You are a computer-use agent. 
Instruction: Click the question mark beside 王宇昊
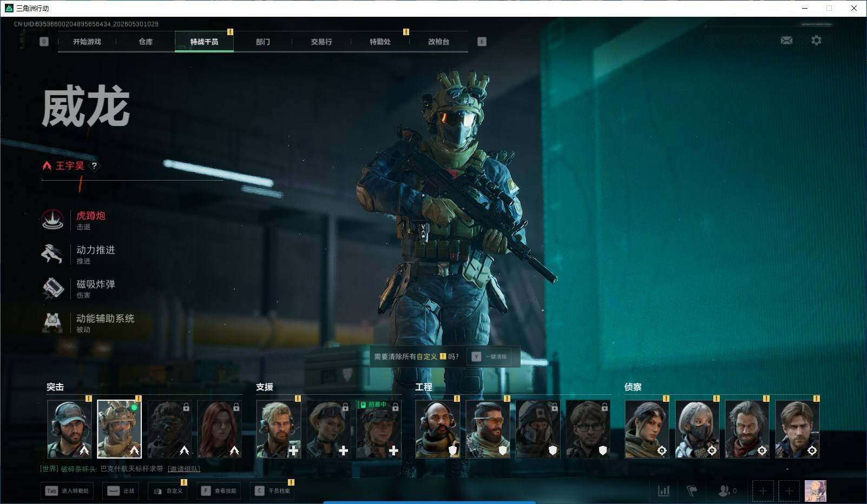click(x=94, y=166)
